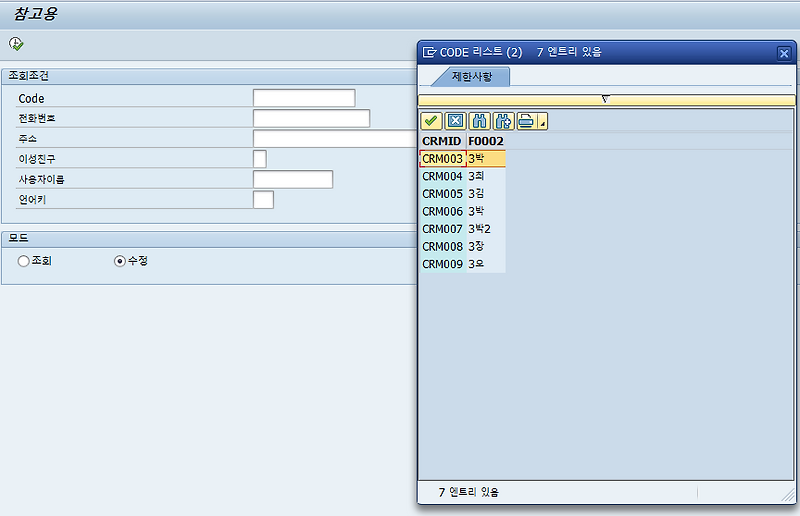800x516 pixels.
Task: Click the value 3최 cell
Action: (x=486, y=176)
